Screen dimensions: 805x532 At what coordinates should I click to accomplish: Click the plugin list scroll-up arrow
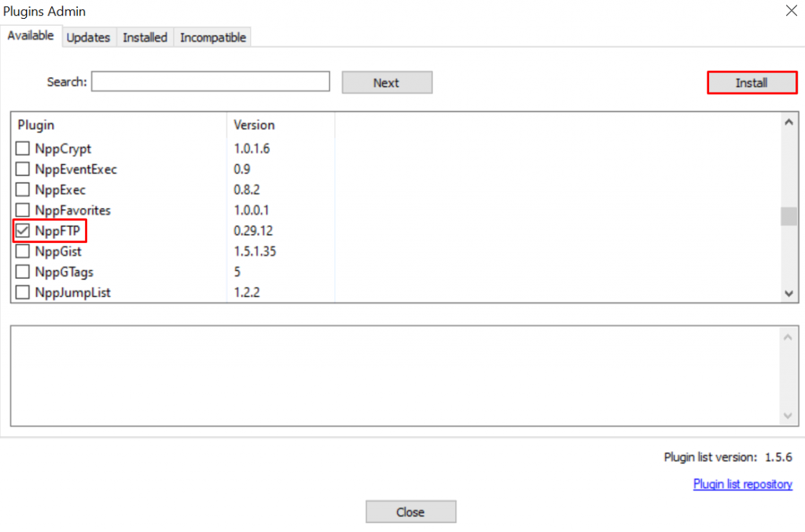789,122
